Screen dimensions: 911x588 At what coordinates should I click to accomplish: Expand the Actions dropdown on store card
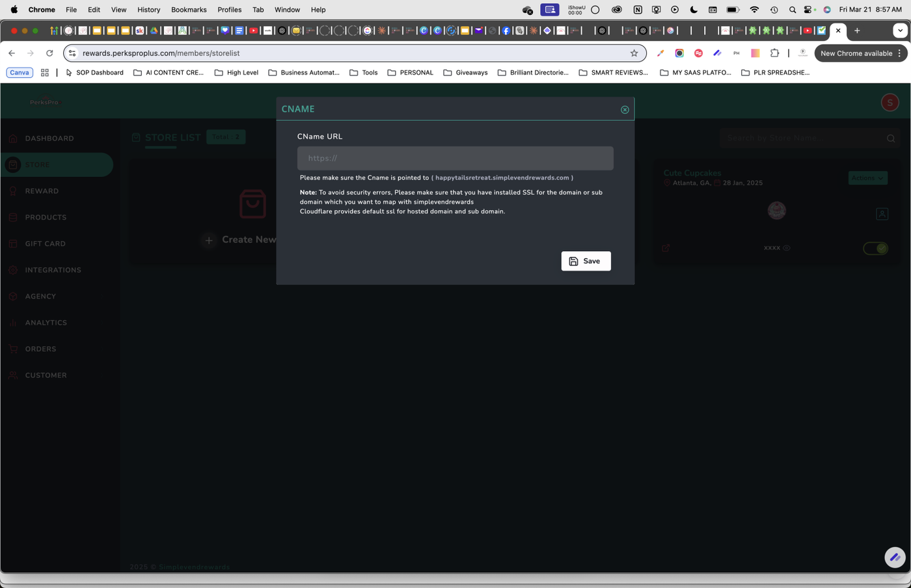(867, 178)
